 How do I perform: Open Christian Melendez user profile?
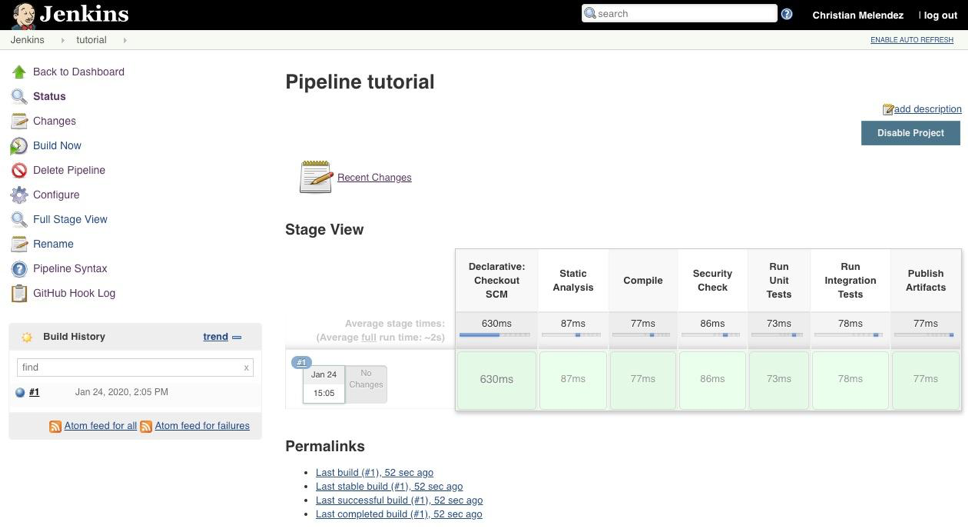tap(857, 15)
